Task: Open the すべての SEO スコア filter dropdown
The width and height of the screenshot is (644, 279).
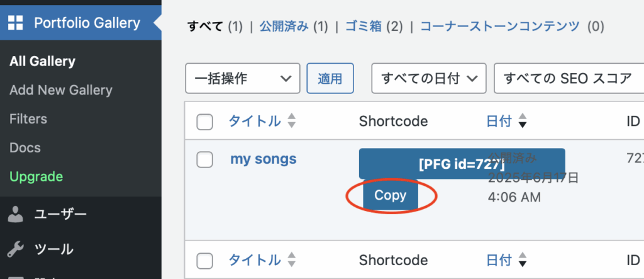Action: pyautogui.click(x=569, y=78)
